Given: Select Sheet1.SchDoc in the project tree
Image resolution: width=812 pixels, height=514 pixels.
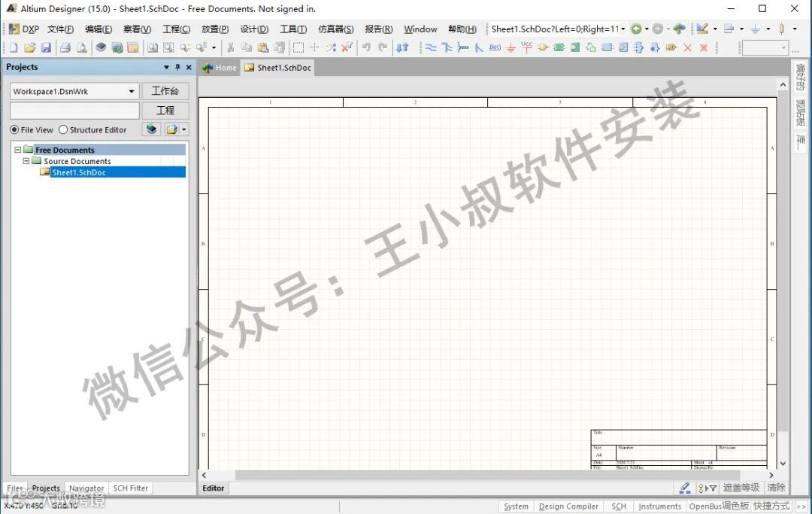Looking at the screenshot, I should [x=79, y=172].
